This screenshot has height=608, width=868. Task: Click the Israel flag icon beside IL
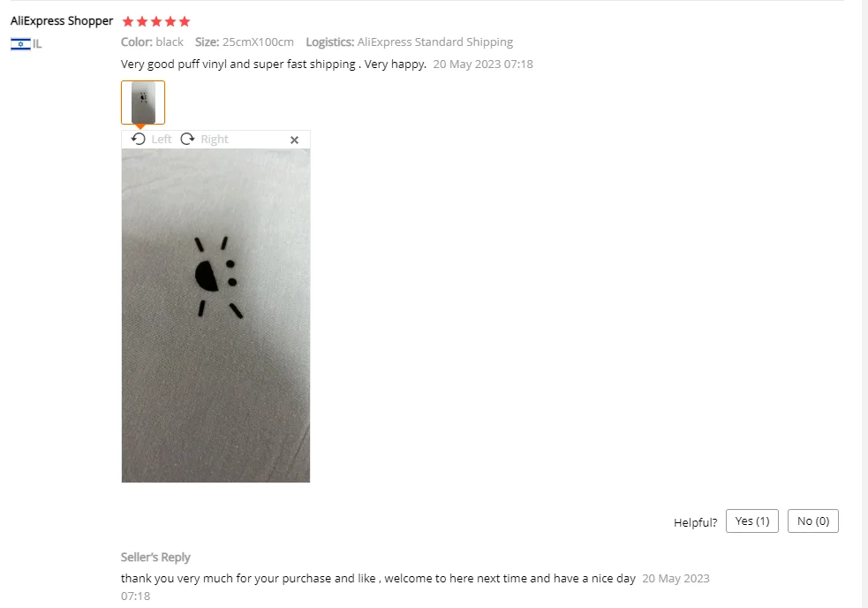click(x=20, y=44)
